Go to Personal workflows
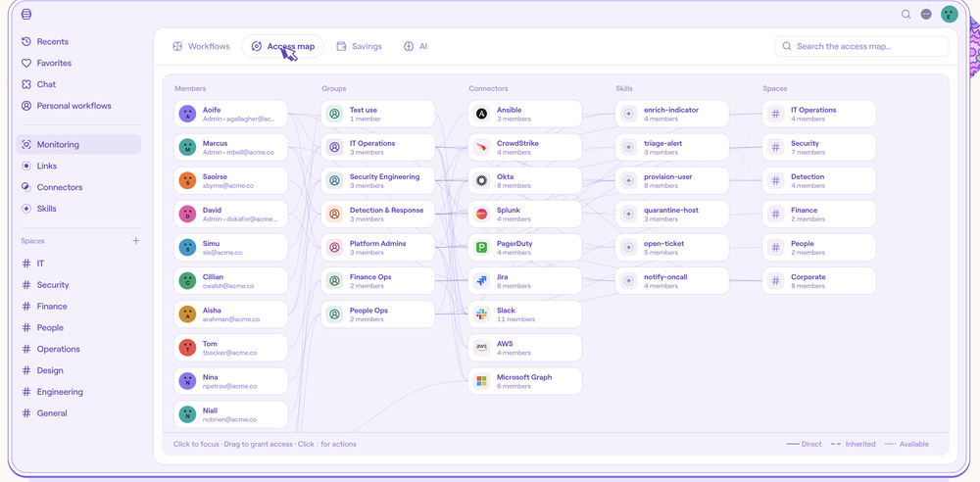This screenshot has width=980, height=482. coord(78,106)
